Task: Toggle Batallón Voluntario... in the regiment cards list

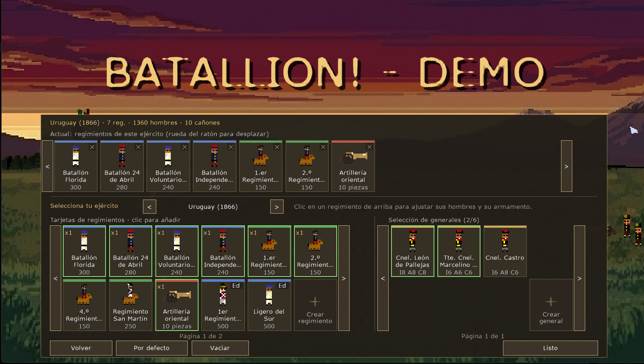Action: point(177,251)
